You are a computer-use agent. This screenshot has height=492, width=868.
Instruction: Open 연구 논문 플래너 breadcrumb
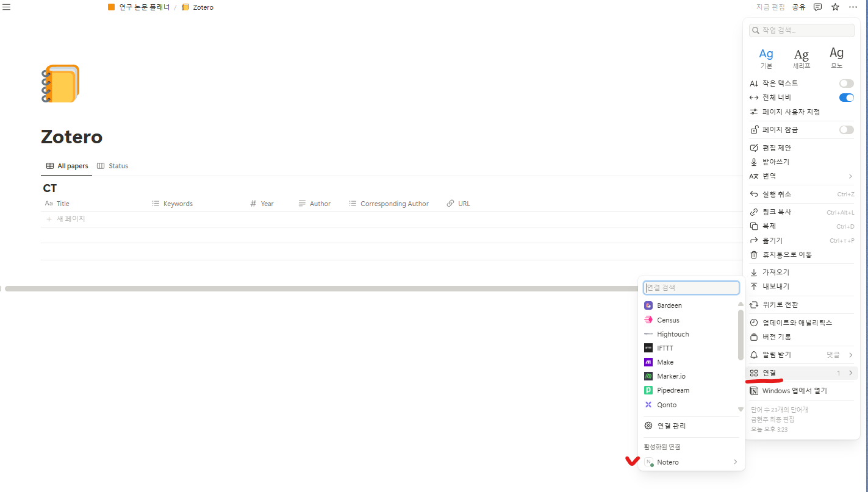[139, 7]
